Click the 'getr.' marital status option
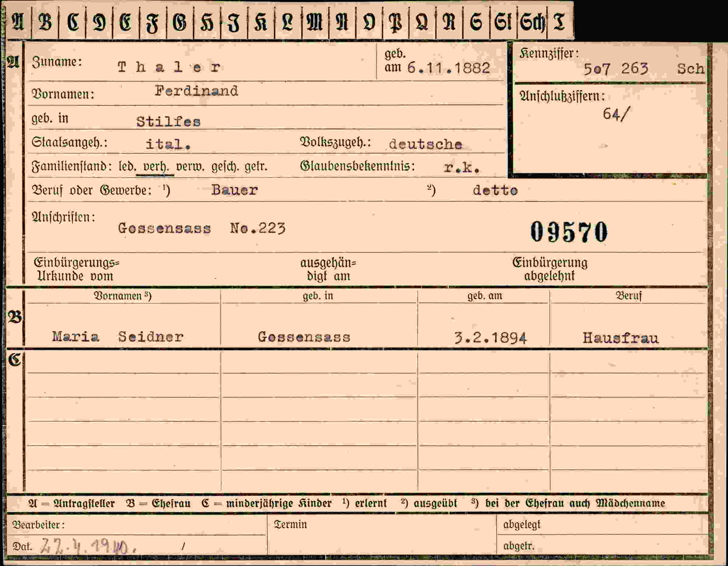Screen dimensions: 728x566 (x=256, y=166)
